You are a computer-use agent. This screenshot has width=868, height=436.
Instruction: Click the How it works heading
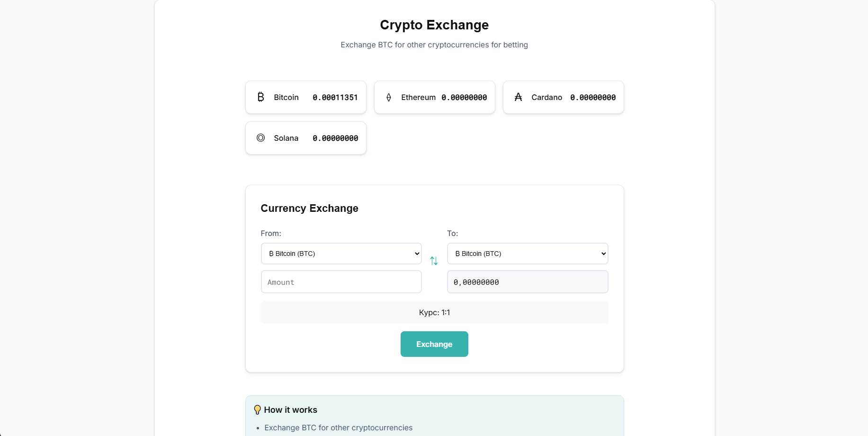click(290, 410)
